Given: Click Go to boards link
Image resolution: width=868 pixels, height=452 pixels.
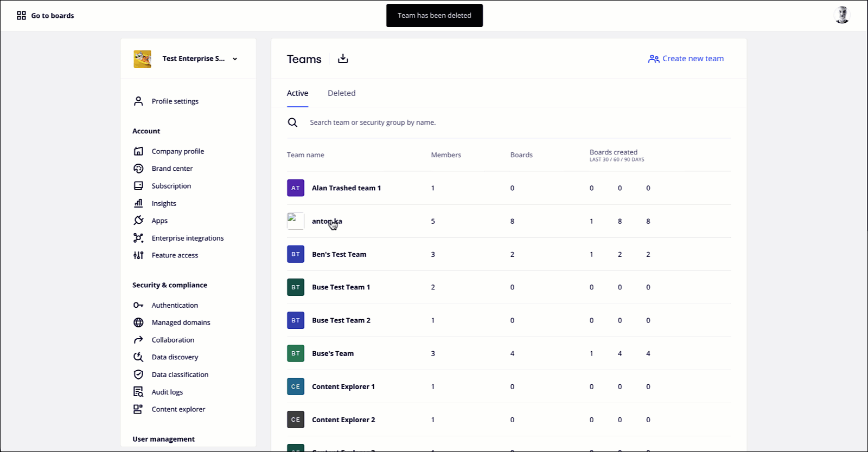Looking at the screenshot, I should coord(53,16).
